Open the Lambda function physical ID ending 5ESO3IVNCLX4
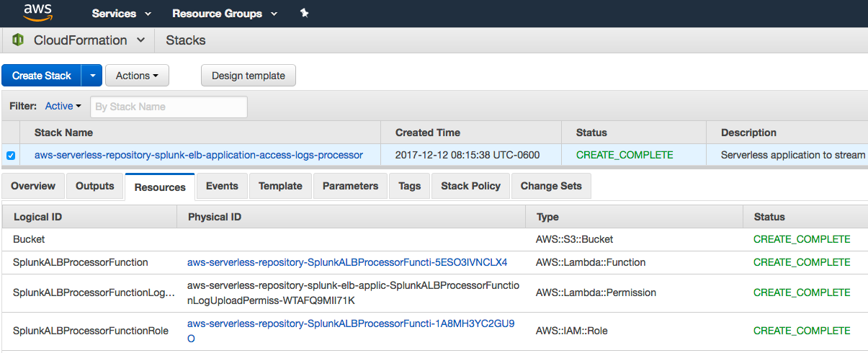Screen dimensions: 868x353 [x=347, y=262]
